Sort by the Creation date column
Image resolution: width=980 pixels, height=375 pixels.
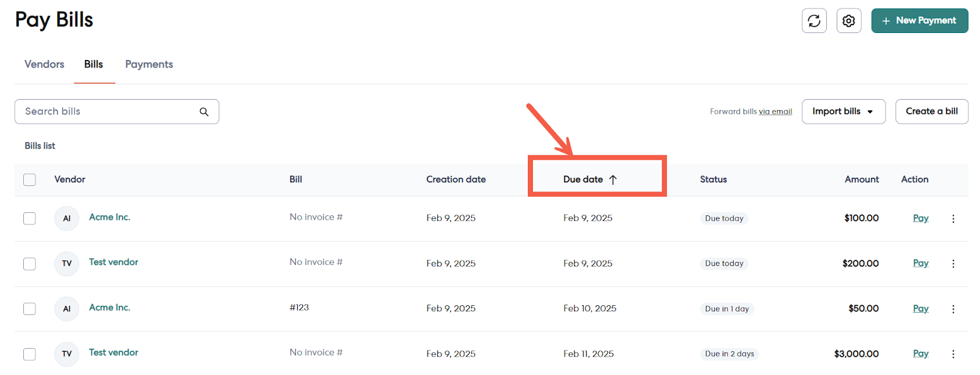coord(456,179)
